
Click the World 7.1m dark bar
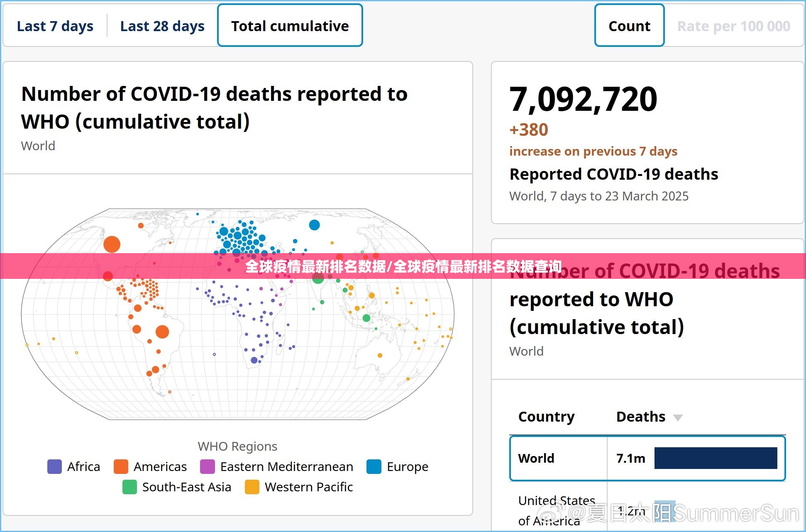716,458
